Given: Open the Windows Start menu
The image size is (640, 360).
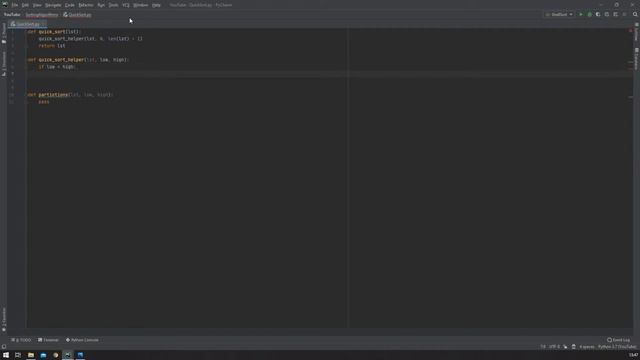Looking at the screenshot, I should pyautogui.click(x=6, y=355).
